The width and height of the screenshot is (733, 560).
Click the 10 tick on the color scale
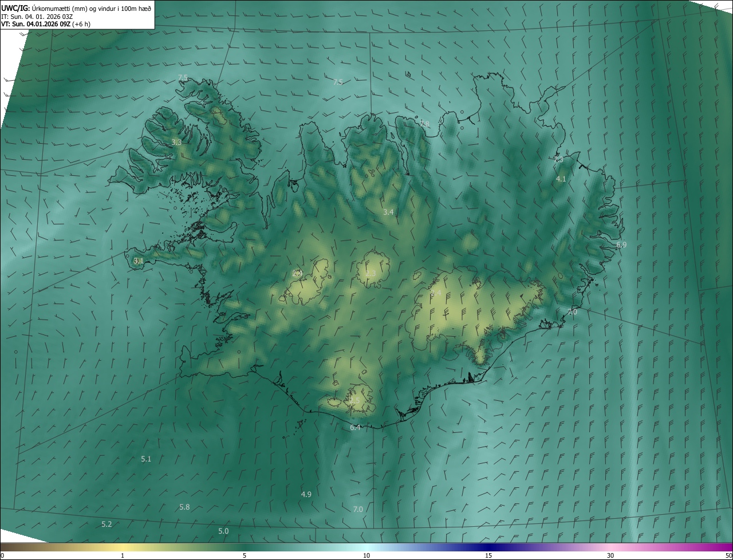coord(366,555)
